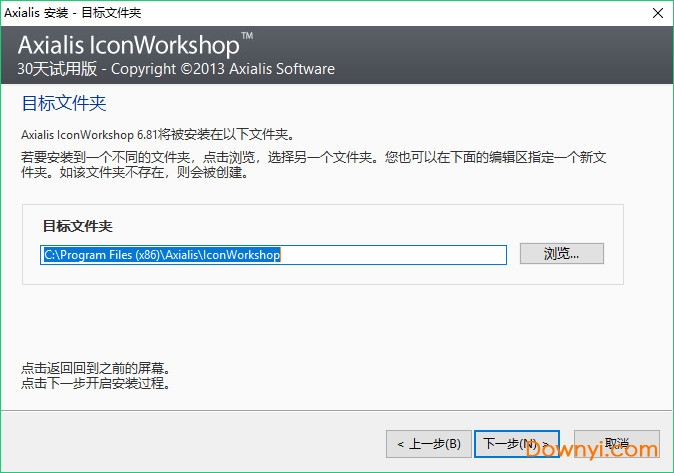Proceed by clicking 下一步(N) button
This screenshot has height=473, width=674.
(x=515, y=443)
